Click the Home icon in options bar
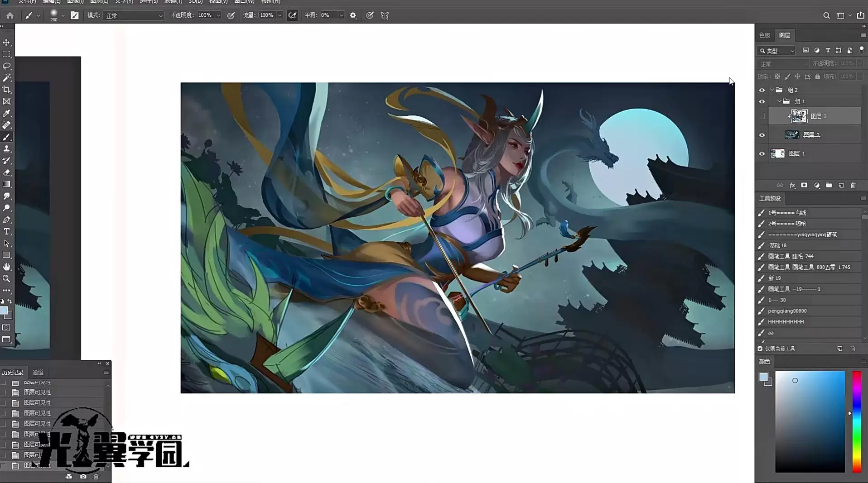 (10, 15)
